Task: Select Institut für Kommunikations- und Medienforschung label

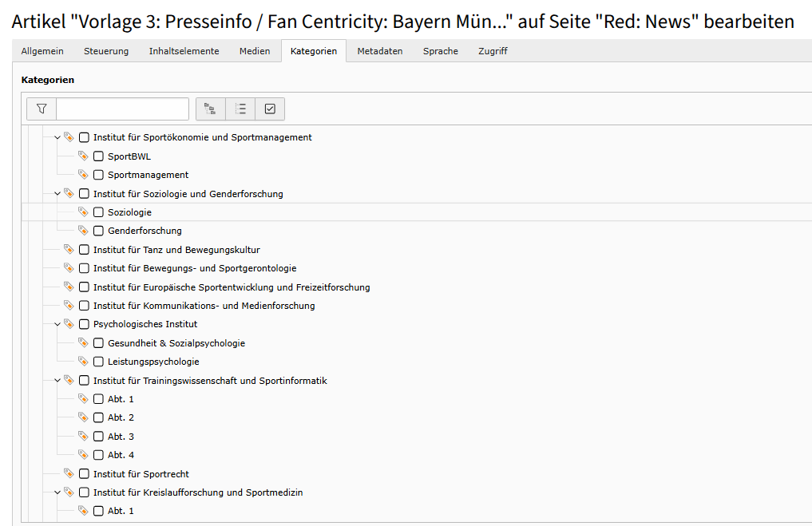Action: tap(204, 306)
